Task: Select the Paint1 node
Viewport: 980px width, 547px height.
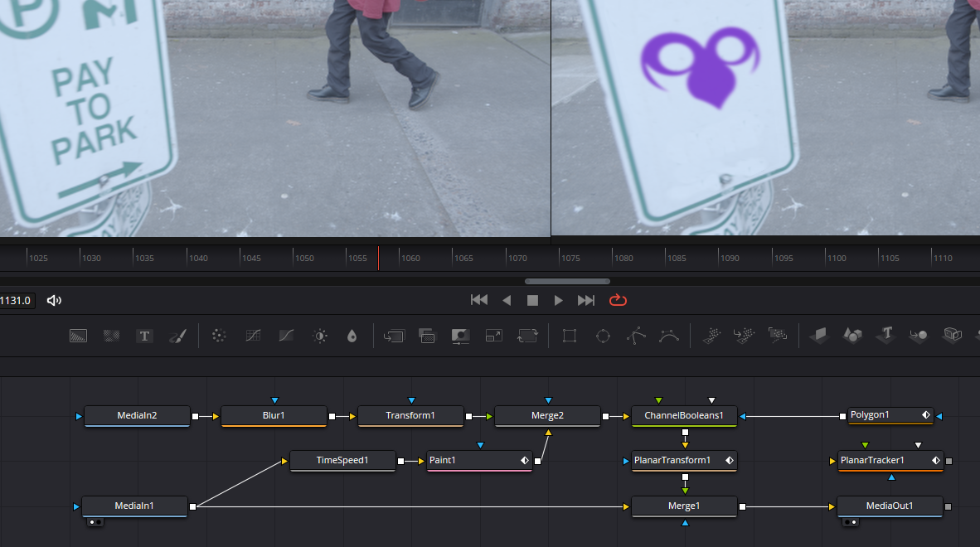Action: tap(479, 461)
